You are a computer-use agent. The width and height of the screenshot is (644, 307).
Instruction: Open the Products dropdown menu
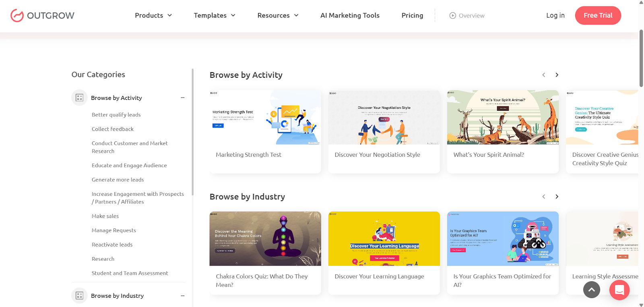[x=153, y=15]
